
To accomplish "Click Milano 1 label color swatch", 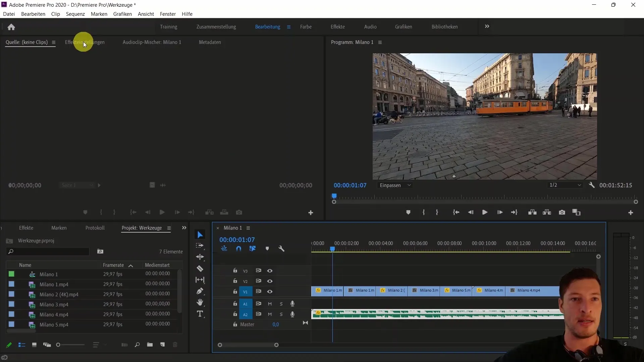I will click(11, 274).
